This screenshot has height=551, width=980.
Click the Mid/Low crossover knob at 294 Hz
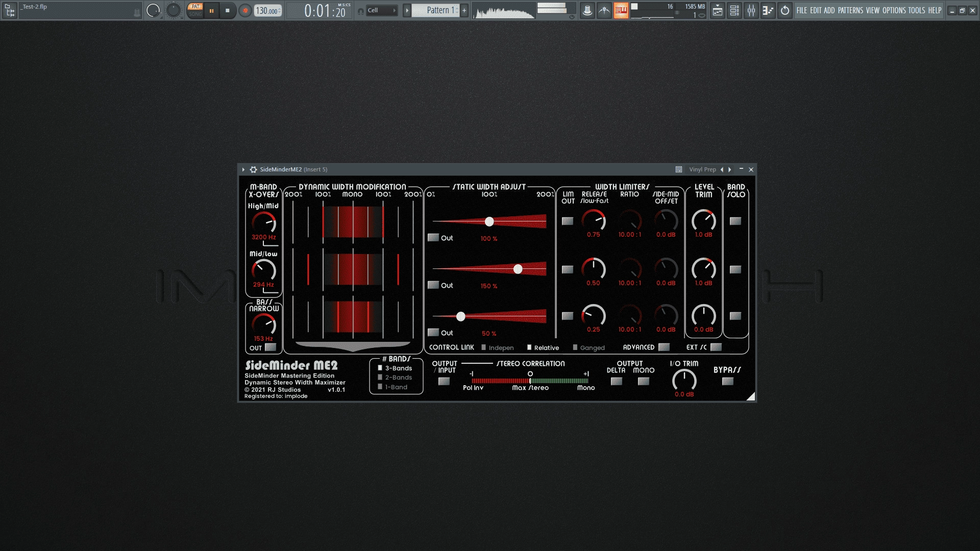[264, 270]
